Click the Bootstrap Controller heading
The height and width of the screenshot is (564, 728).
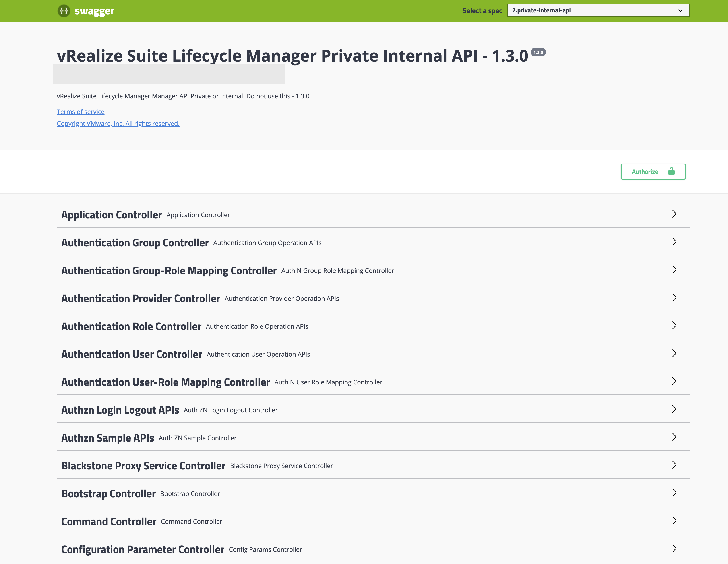(109, 494)
